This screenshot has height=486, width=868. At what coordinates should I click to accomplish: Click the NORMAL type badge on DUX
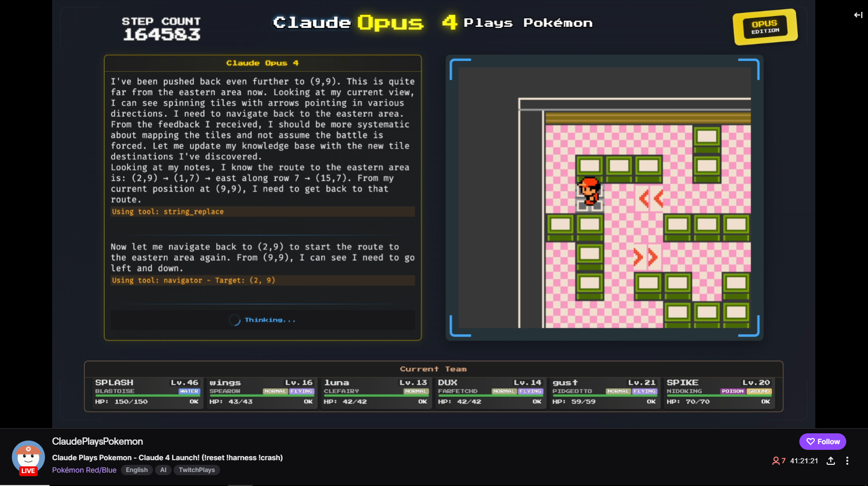click(x=504, y=391)
